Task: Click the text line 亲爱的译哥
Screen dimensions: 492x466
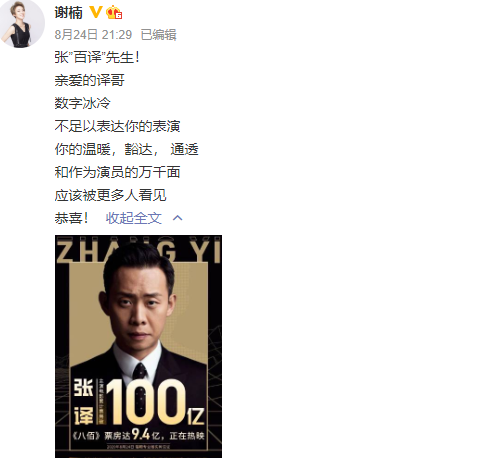Action: (x=90, y=80)
